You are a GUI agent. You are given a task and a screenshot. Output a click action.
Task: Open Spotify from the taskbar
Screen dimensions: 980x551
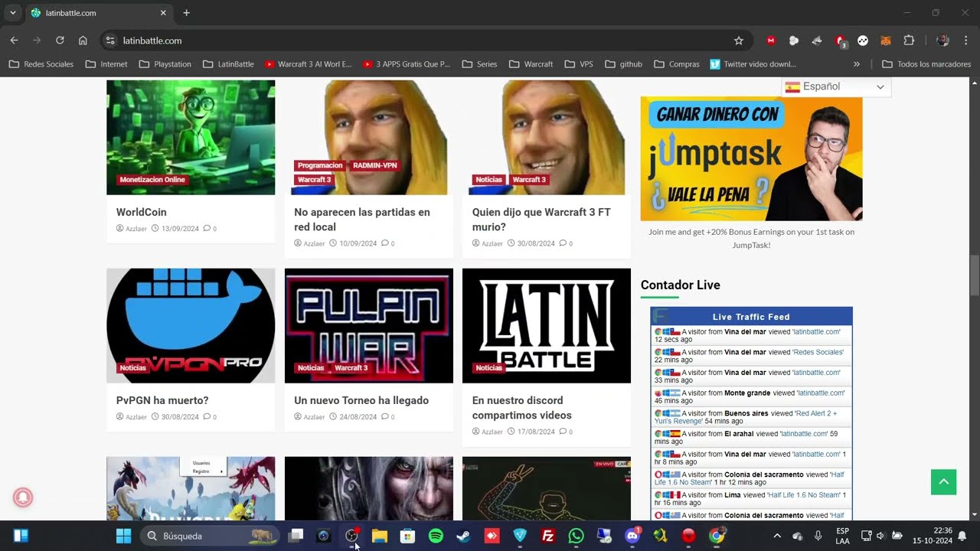click(436, 536)
